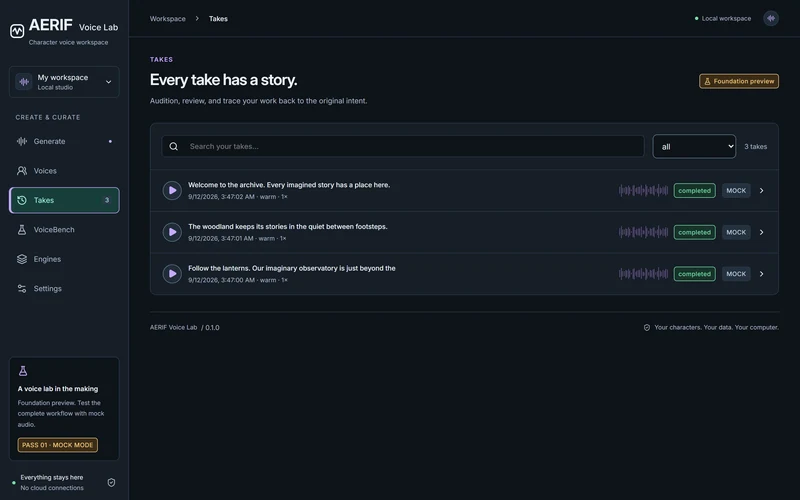
Task: Click the AERIF logo icon
Action: (x=17, y=31)
